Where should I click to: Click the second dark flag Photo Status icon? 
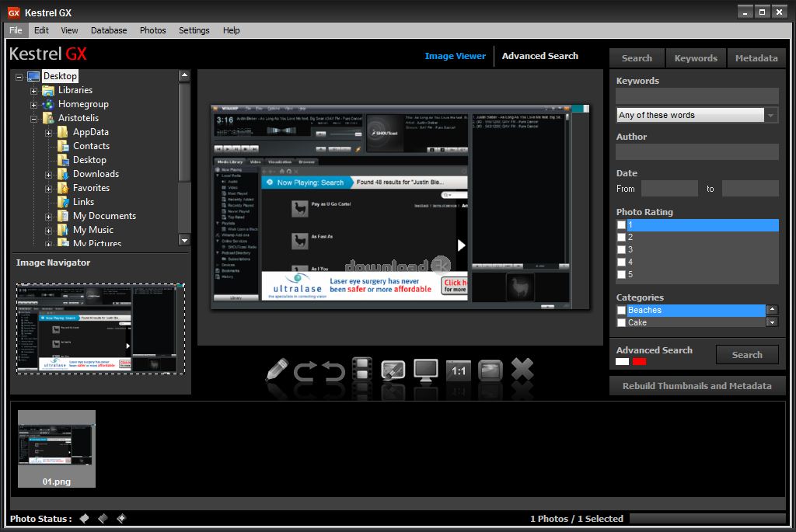pos(103,518)
